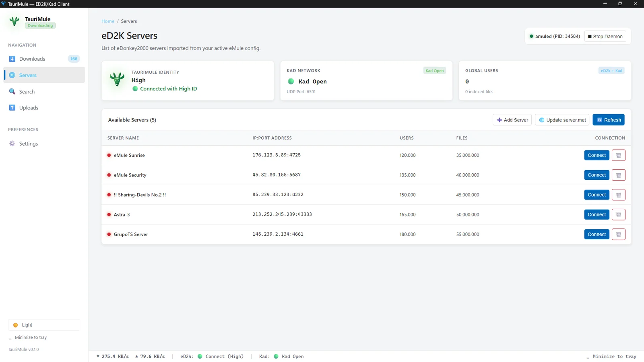The width and height of the screenshot is (644, 362).
Task: Click the Files column header
Action: [462, 138]
